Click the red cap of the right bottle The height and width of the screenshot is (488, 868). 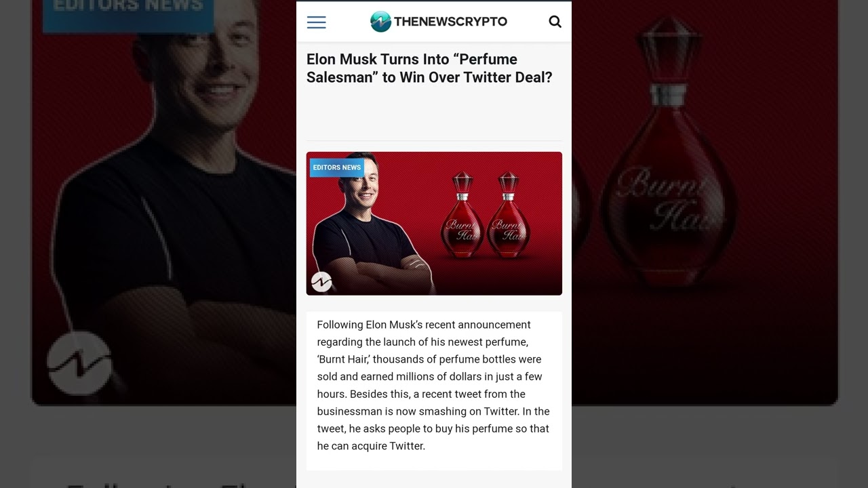[508, 182]
